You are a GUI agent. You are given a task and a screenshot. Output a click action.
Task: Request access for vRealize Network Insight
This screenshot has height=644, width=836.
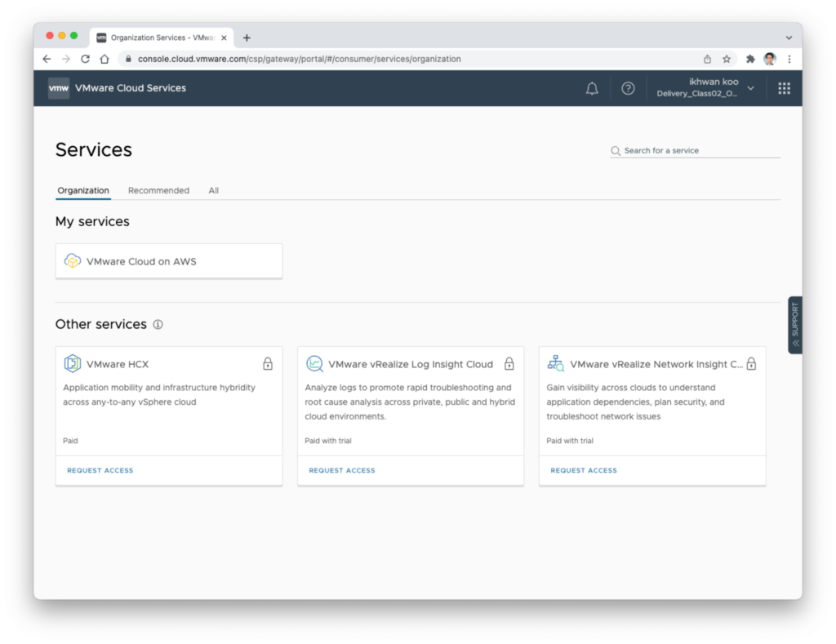(x=584, y=470)
